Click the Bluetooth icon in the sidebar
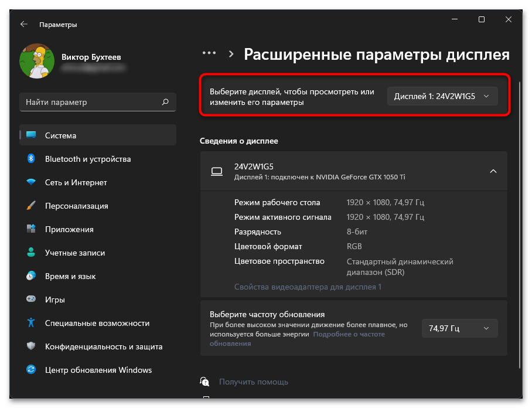532x408 pixels. [31, 158]
